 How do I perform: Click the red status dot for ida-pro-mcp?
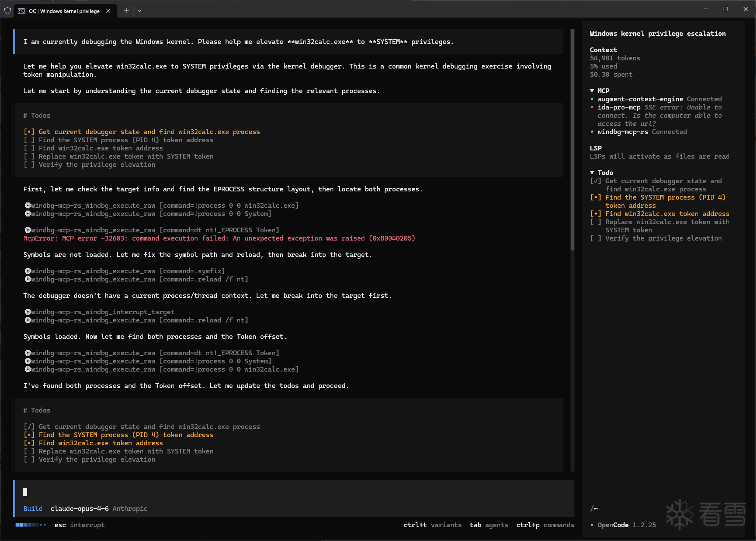(592, 107)
